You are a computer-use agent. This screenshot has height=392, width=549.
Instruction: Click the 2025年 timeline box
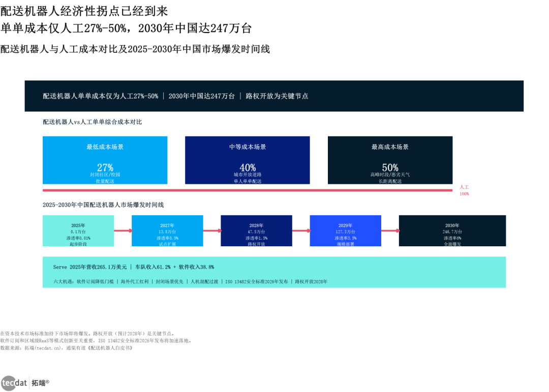[x=78, y=231]
